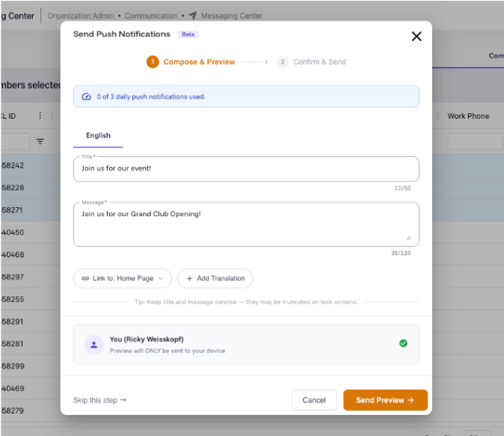Viewport: 504px width, 436px height.
Task: Click the link chain icon
Action: [x=85, y=278]
